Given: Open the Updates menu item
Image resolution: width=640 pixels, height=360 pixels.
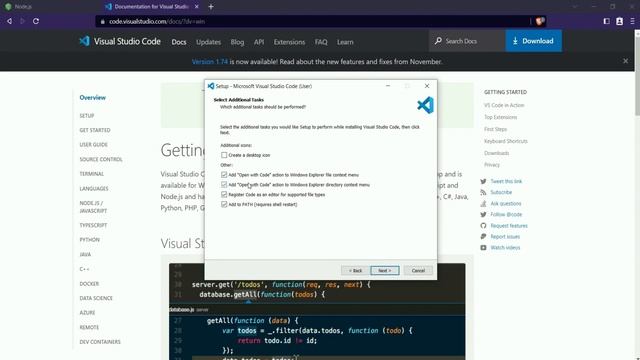Looking at the screenshot, I should point(208,42).
